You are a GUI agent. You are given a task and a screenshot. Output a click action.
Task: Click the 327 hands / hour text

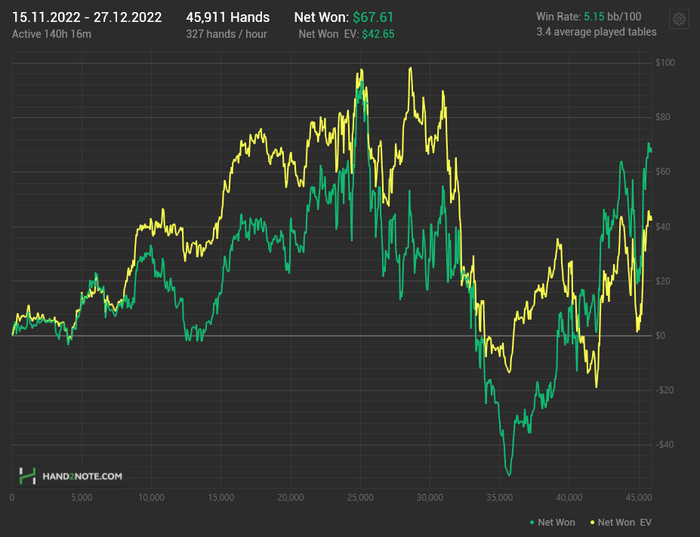226,34
